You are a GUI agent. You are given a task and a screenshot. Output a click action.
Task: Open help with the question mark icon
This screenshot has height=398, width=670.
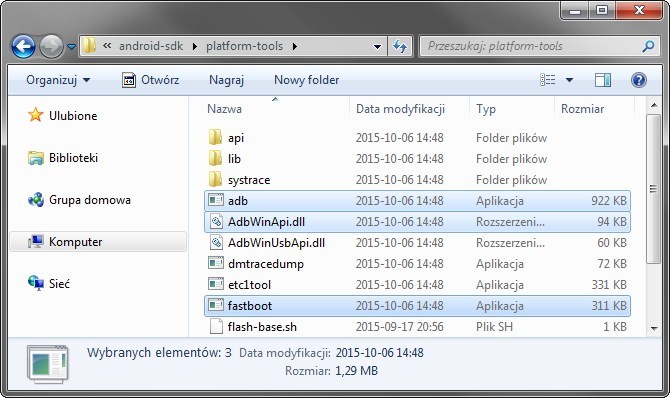pos(638,80)
